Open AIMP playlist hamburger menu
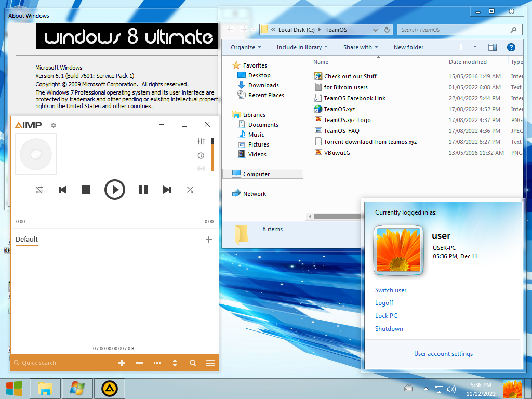This screenshot has height=399, width=532. click(x=210, y=363)
